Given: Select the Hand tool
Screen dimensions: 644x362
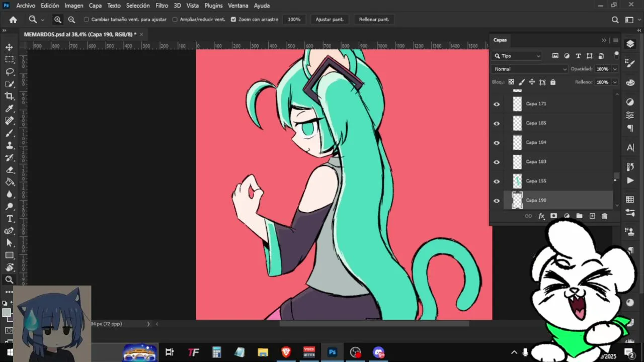Looking at the screenshot, I should 9,267.
